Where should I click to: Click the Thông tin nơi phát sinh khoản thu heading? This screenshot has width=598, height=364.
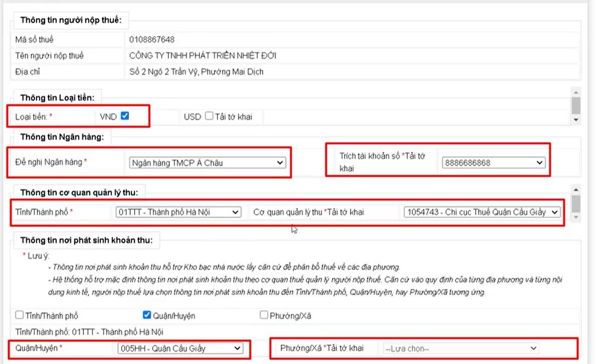pos(86,240)
